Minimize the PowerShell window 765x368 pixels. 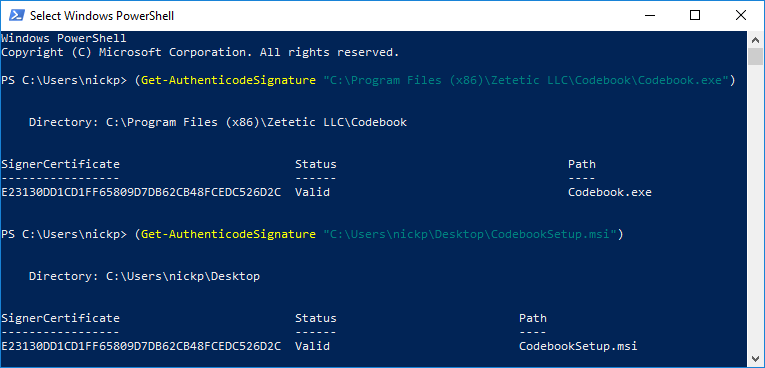[x=650, y=16]
